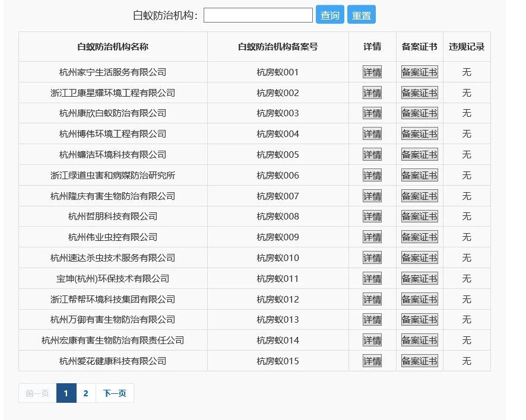
Task: Select company name 杭州蠊洁环境科技有限公司
Action: (113, 154)
